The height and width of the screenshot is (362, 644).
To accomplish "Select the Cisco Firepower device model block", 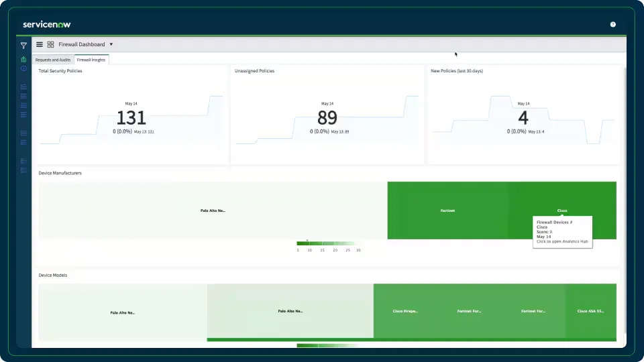I will pos(405,311).
